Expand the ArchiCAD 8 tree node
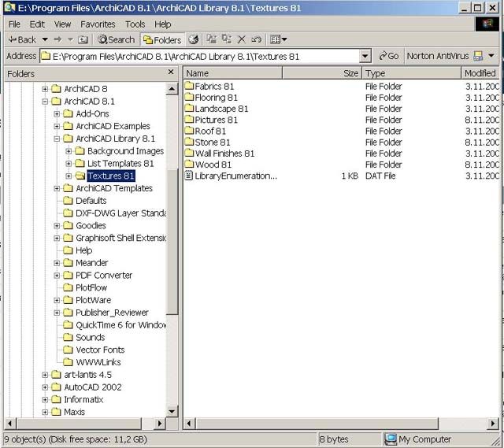 [45, 89]
